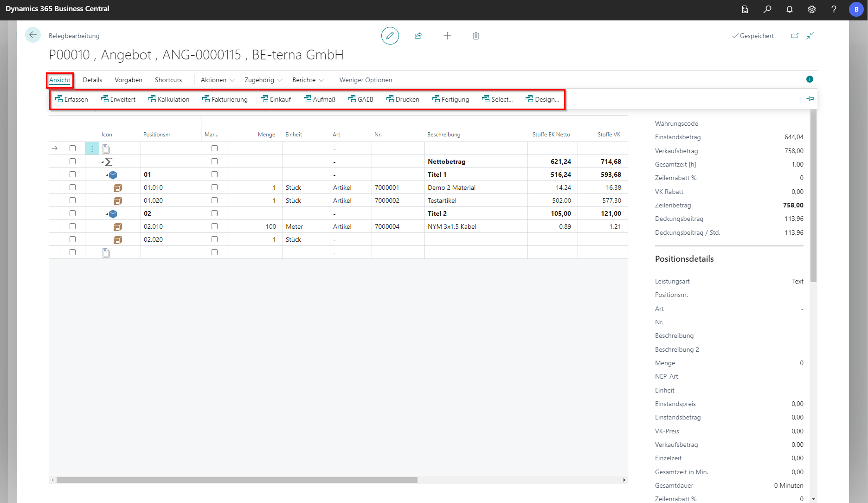The height and width of the screenshot is (503, 868).
Task: Tick the row checkbox for position 01.010
Action: pyautogui.click(x=72, y=187)
